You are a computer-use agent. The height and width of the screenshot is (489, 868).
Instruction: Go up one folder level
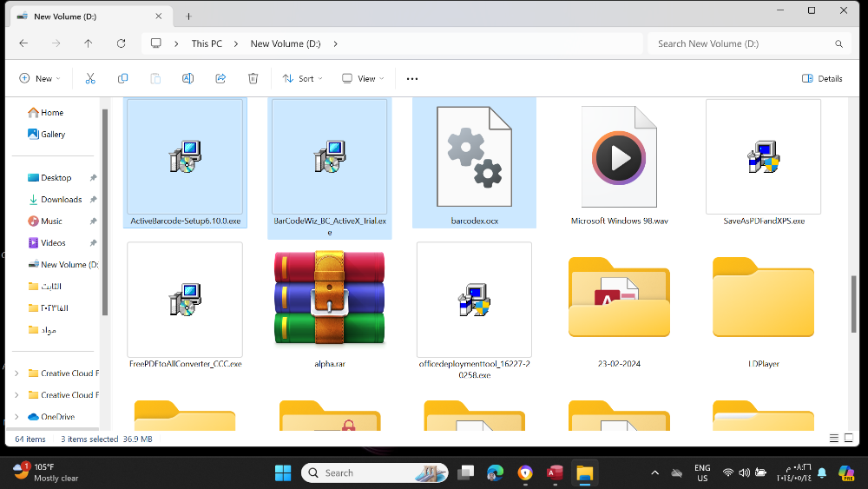point(88,43)
